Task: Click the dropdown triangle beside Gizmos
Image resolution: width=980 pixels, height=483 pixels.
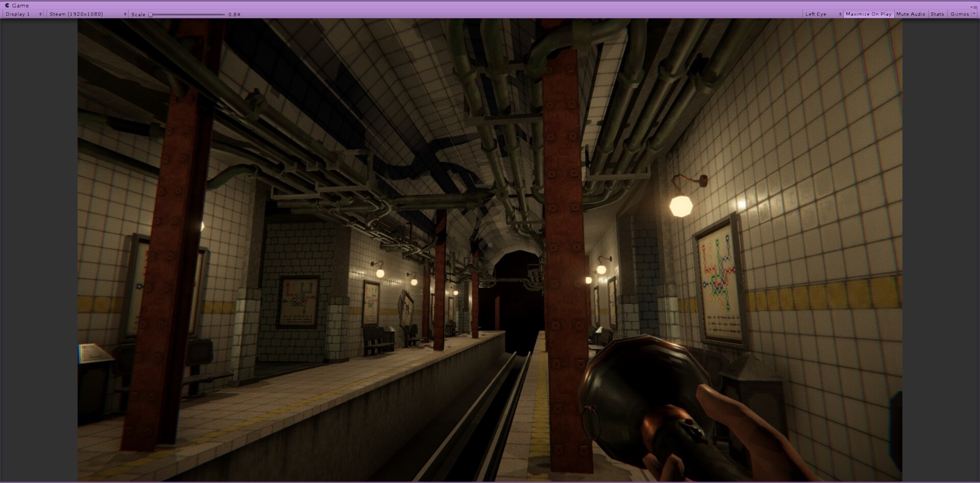Action: (x=973, y=14)
